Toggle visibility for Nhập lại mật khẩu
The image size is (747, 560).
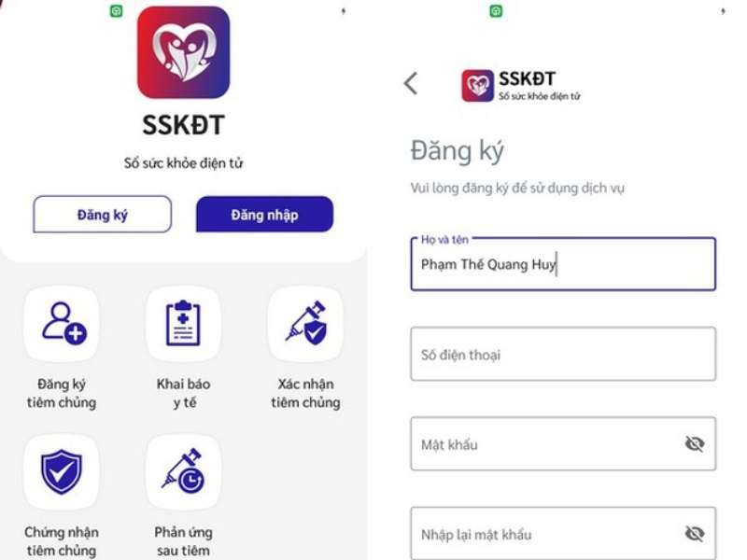click(x=695, y=533)
